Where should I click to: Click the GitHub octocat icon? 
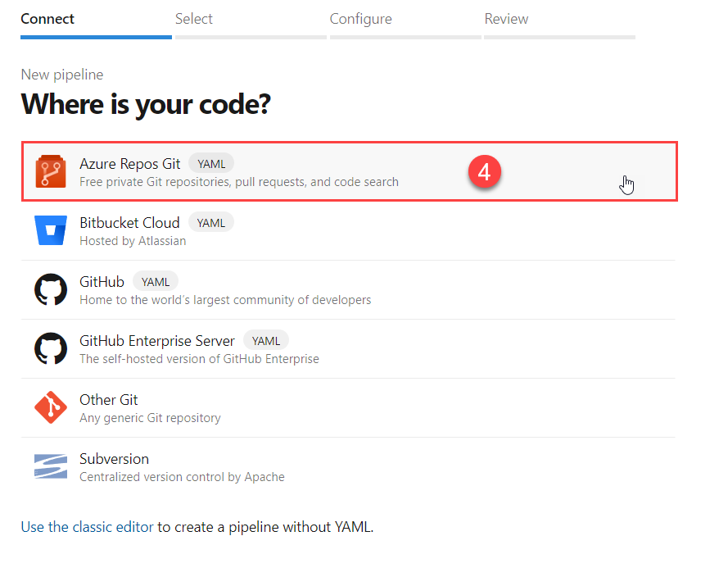[x=51, y=289]
